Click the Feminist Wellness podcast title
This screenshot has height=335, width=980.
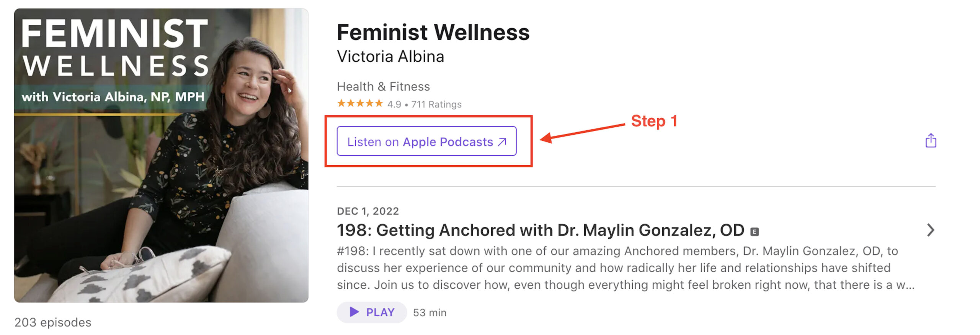433,32
